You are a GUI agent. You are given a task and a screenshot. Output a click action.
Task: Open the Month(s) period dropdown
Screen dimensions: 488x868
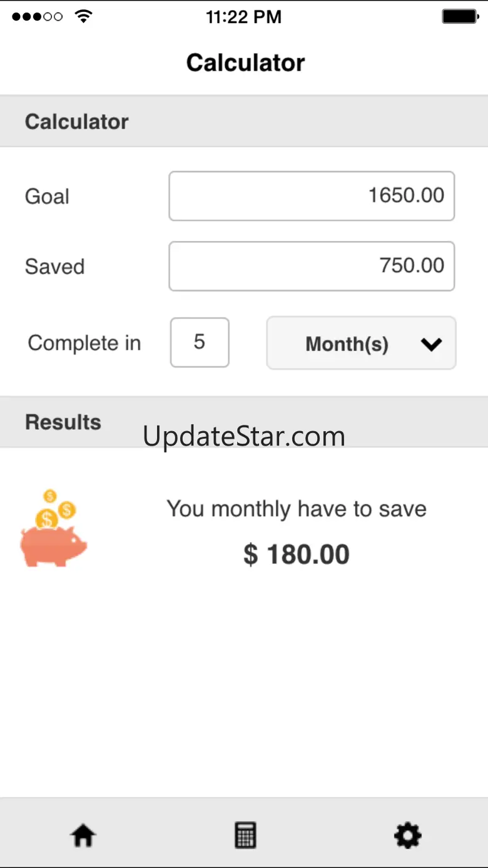361,344
